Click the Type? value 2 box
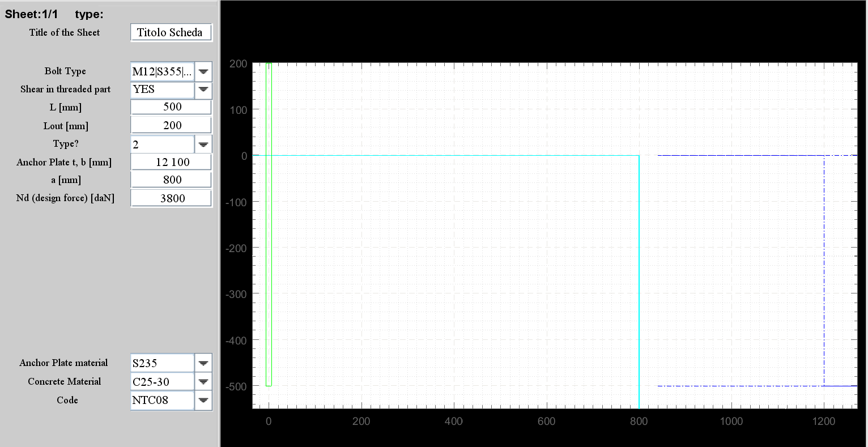868x447 pixels. pos(163,144)
